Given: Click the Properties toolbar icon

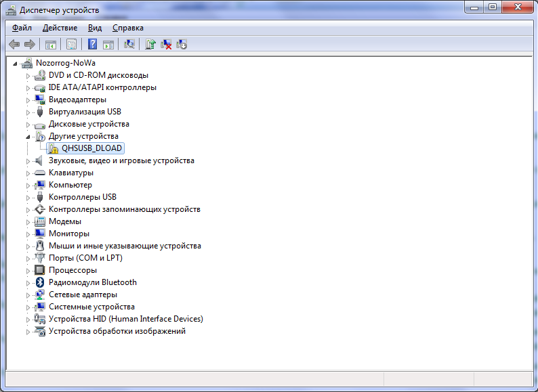Looking at the screenshot, I should click(70, 45).
